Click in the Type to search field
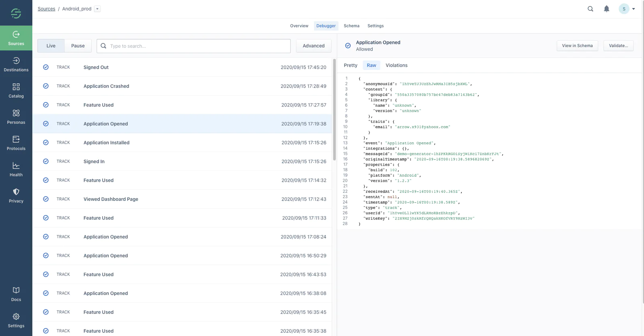 click(194, 46)
